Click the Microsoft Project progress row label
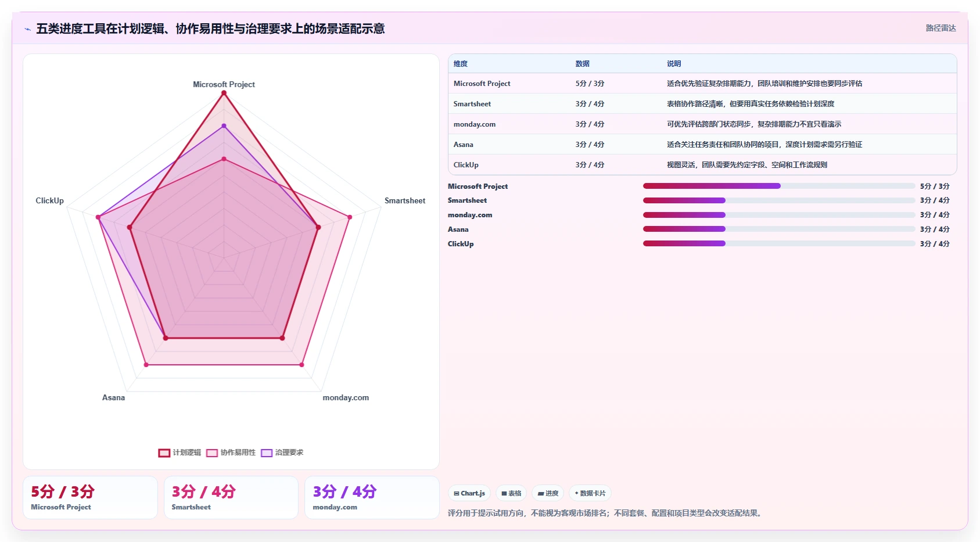This screenshot has height=542, width=980. click(x=478, y=186)
